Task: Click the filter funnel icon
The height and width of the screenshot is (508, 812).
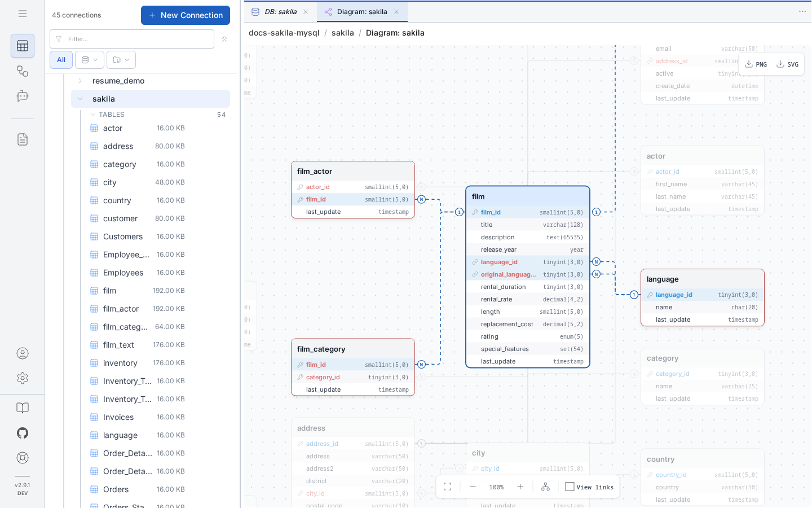Action: tap(59, 39)
